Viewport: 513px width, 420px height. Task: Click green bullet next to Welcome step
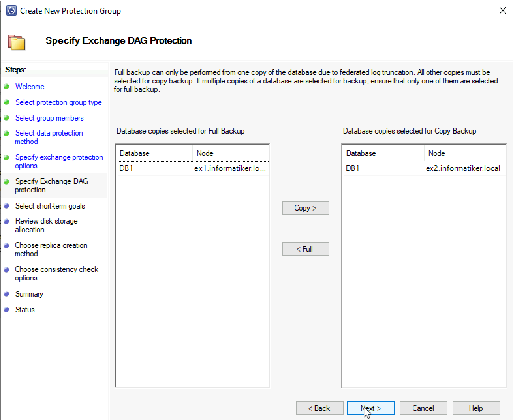pos(6,87)
